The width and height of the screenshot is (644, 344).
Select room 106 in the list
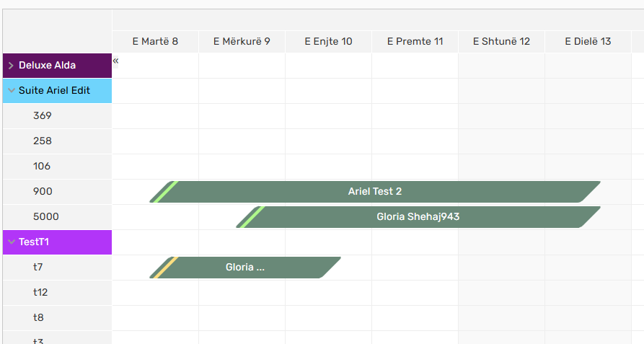[43, 167]
